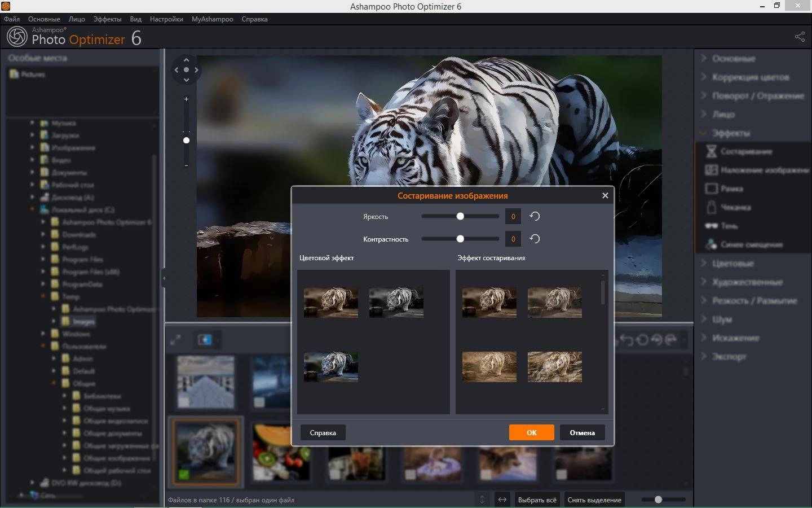Select the Рамка frame effect

coord(724,189)
